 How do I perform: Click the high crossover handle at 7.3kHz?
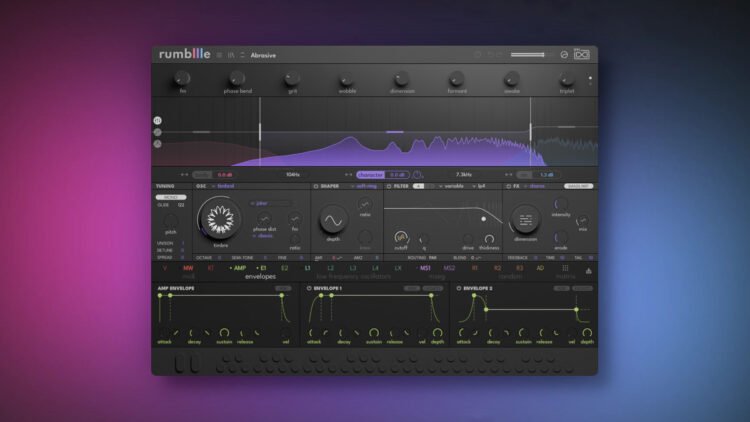(530, 132)
